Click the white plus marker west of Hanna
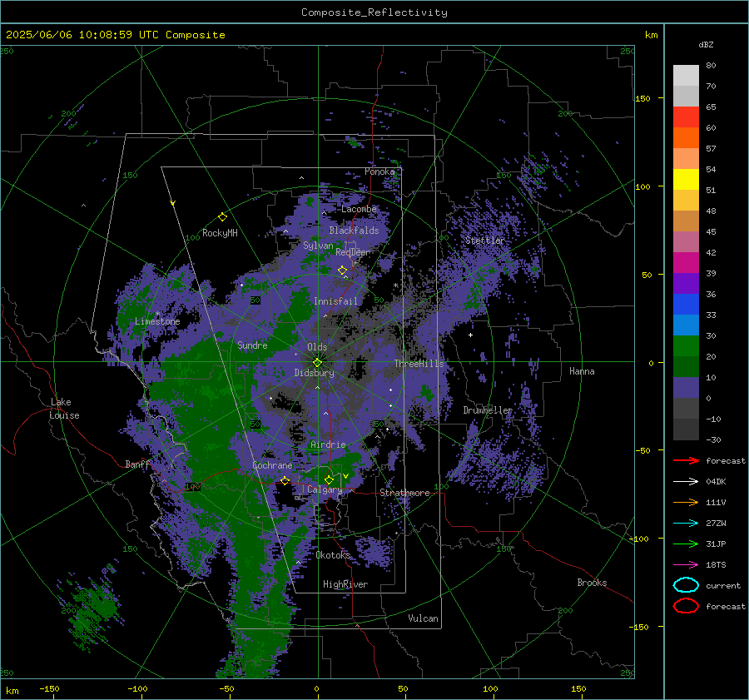The width and height of the screenshot is (749, 700). pos(470,335)
